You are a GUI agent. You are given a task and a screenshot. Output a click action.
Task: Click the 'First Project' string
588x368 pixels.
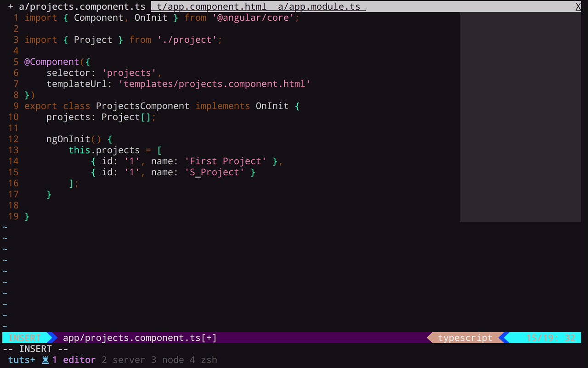225,161
